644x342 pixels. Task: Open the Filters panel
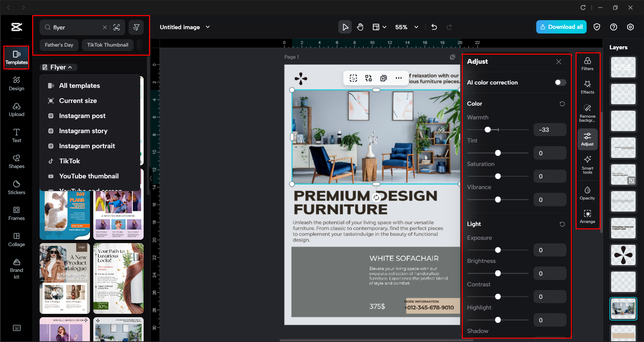[x=587, y=63]
